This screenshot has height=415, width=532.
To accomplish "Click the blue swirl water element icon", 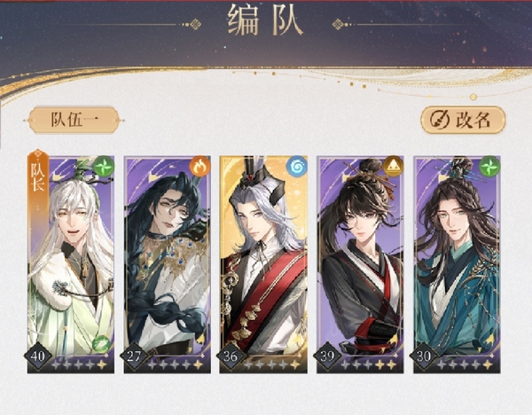I will (x=297, y=167).
